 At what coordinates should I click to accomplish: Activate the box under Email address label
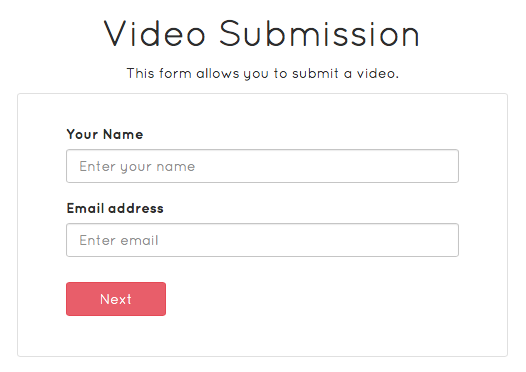point(262,240)
